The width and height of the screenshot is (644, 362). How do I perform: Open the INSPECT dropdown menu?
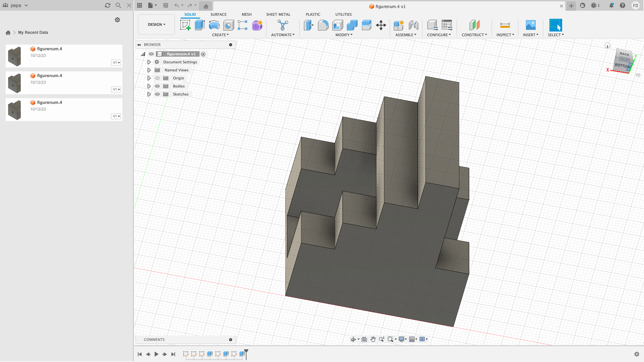(x=505, y=35)
